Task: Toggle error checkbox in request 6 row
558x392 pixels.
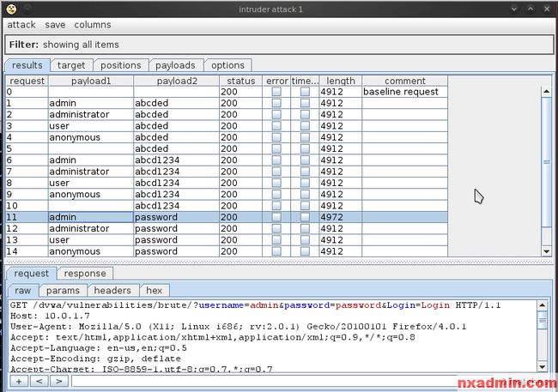Action: [x=276, y=160]
